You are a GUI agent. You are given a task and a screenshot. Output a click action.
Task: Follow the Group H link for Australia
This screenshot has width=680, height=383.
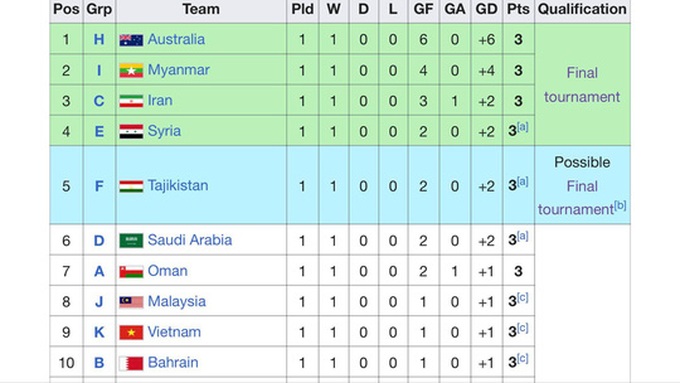99,39
